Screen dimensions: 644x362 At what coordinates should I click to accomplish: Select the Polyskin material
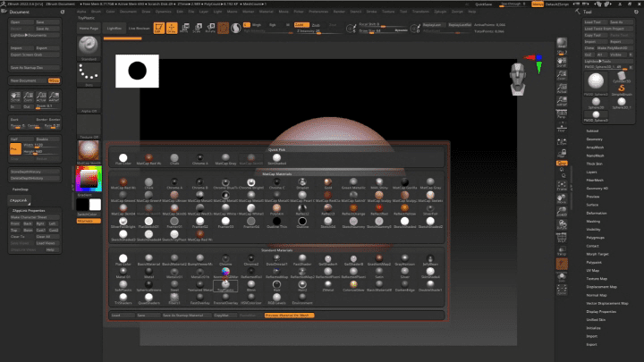(x=276, y=208)
